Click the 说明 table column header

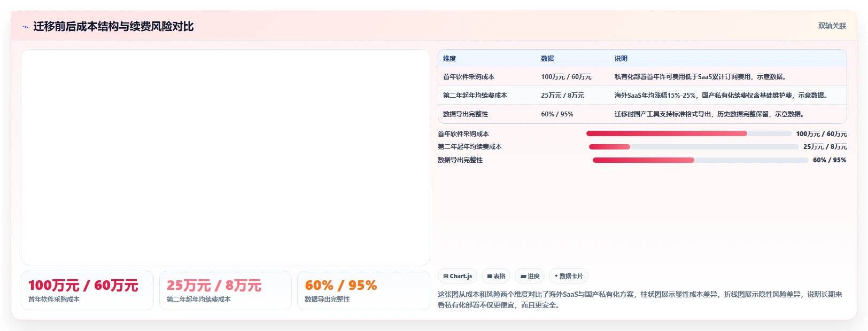[621, 59]
